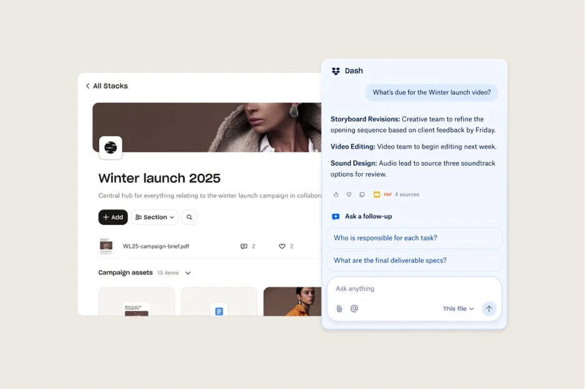
Task: Toggle the submit arrow in the chat box
Action: tap(489, 308)
